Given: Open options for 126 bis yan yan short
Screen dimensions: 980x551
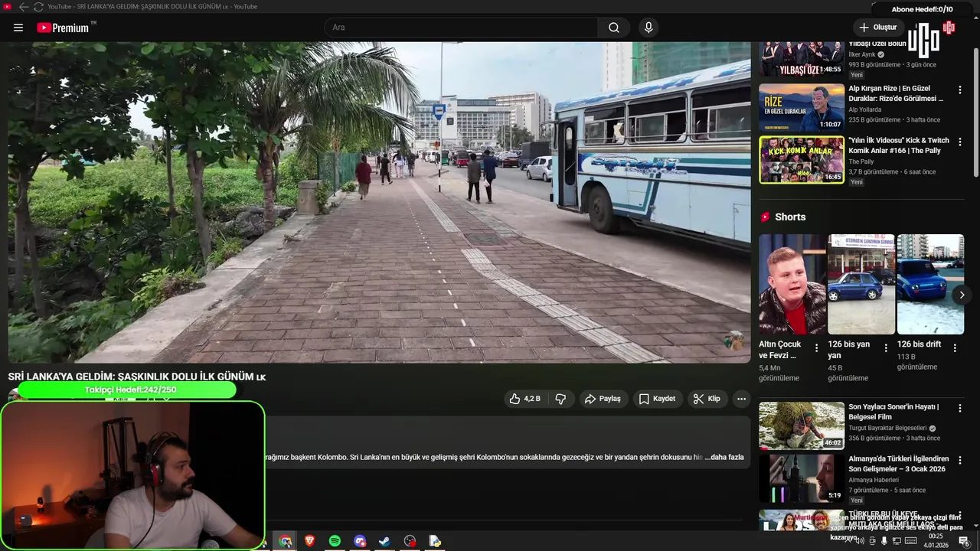Looking at the screenshot, I should [x=886, y=347].
